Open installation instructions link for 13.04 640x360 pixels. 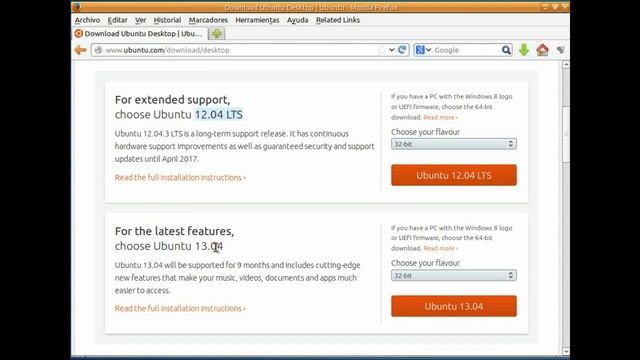(180, 309)
